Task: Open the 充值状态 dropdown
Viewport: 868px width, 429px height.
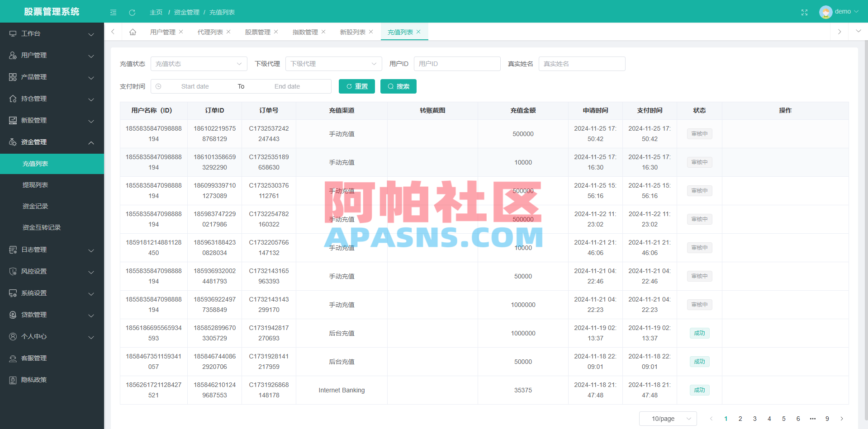Action: coord(199,64)
